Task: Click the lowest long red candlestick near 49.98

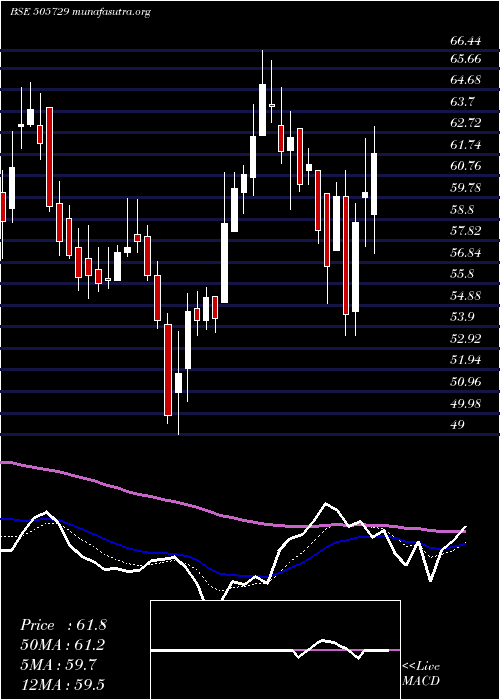Action: tap(168, 370)
